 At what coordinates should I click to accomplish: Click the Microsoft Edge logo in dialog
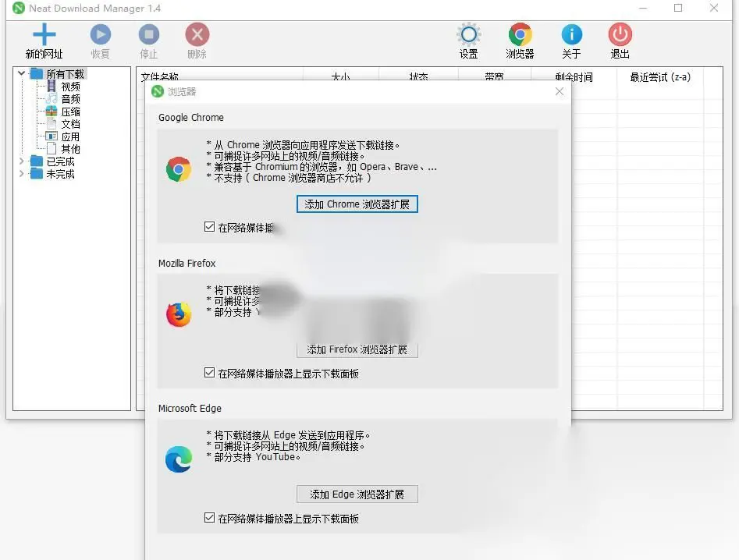pos(179,459)
